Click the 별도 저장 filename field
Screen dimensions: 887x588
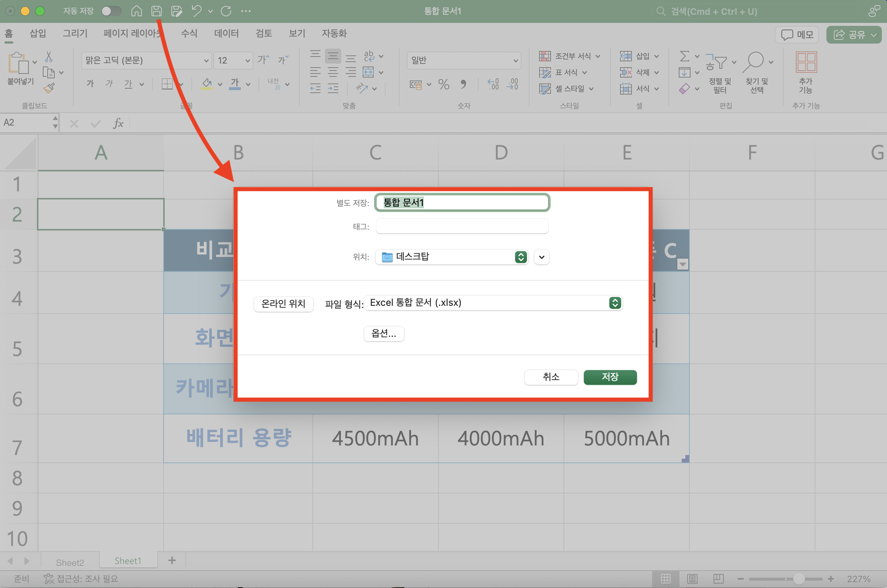(x=462, y=202)
